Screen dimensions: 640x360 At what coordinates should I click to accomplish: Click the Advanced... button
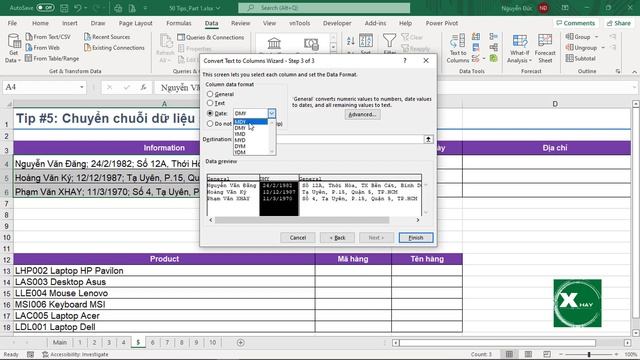tap(362, 115)
